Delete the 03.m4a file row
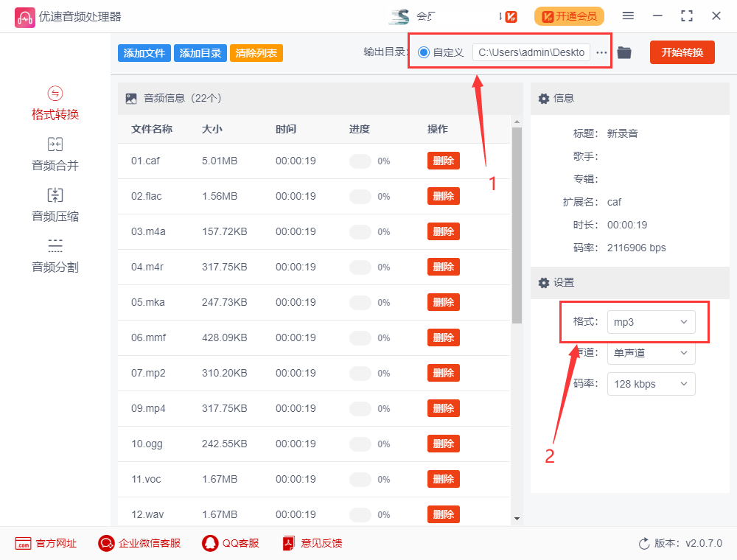737x560 pixels. pos(443,231)
